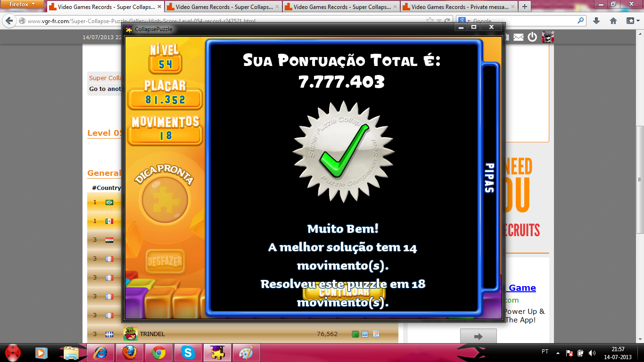Click the Firefox downloads arrow icon
Image resolution: width=644 pixels, height=362 pixels.
point(596,21)
